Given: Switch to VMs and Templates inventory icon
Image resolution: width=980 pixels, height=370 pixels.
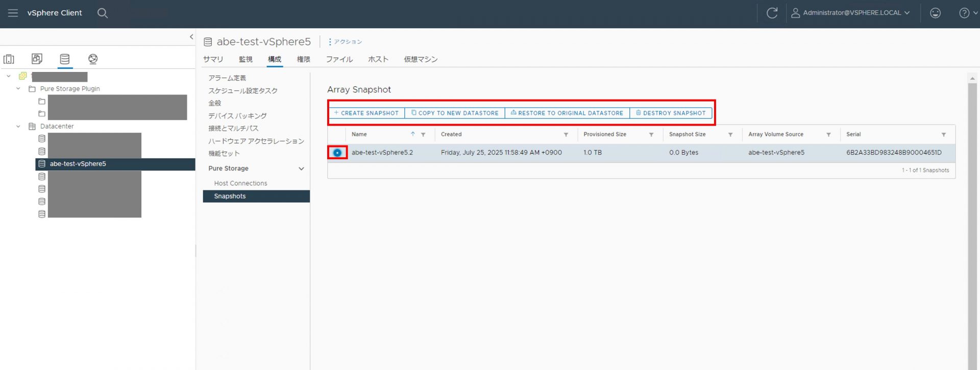Looking at the screenshot, I should [37, 59].
